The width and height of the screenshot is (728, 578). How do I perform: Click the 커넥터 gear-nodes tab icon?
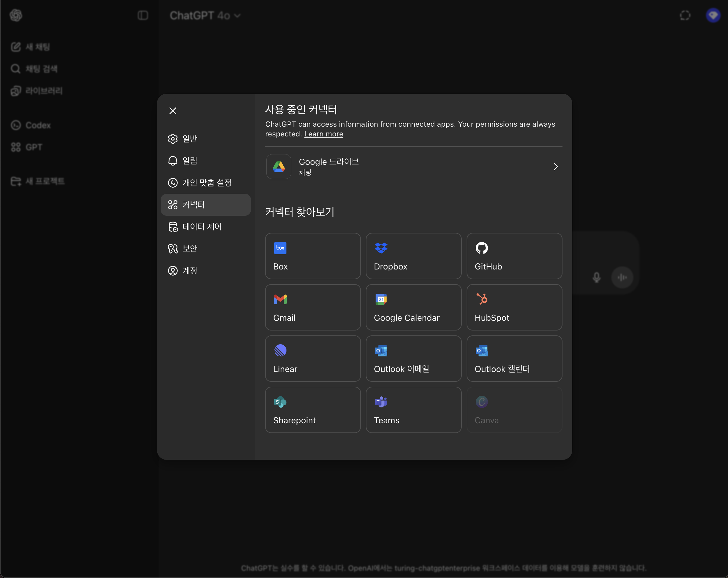click(x=173, y=204)
